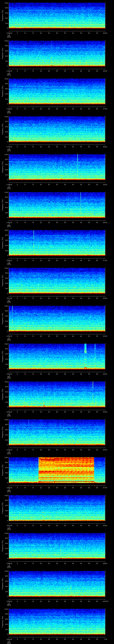
Task: Select the loud broadband noise block in 3:56:00 spectrogram
Action: pos(66,470)
